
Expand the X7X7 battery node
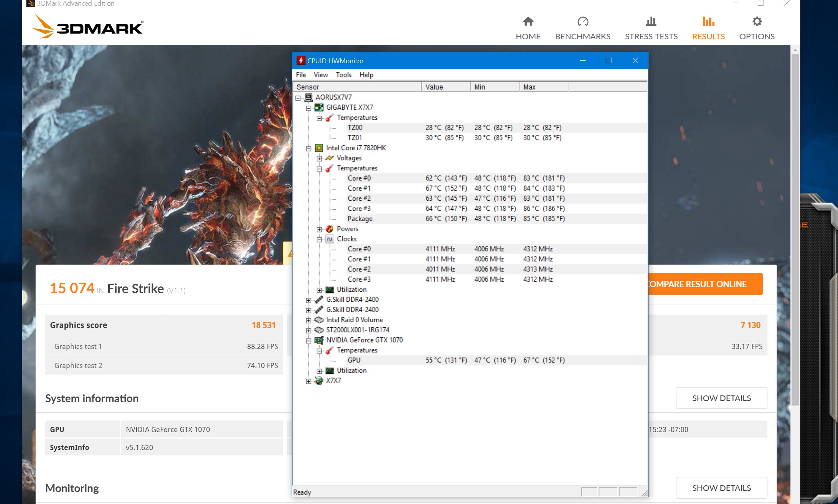[309, 381]
